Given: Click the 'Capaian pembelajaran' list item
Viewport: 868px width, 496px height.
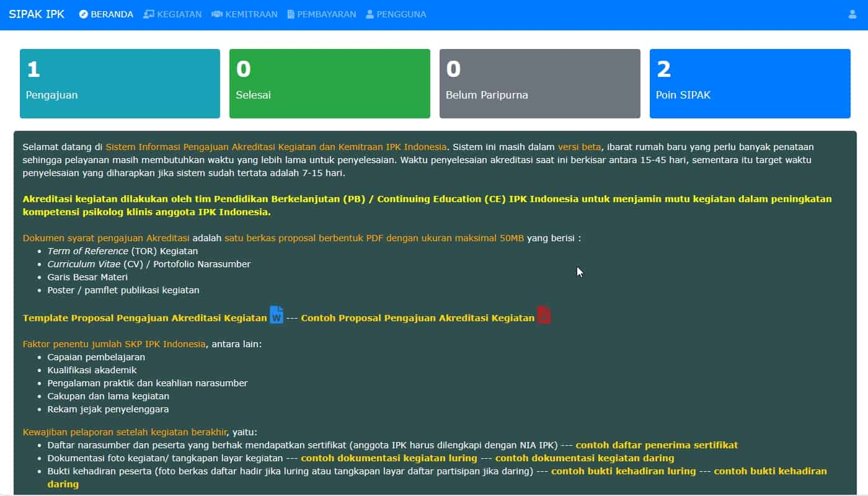Looking at the screenshot, I should (x=96, y=357).
